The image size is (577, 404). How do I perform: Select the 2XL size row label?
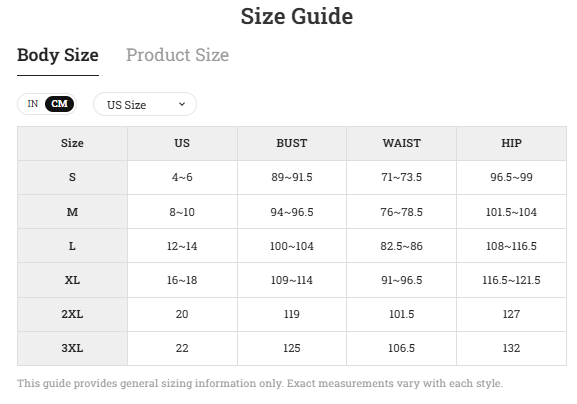72,314
